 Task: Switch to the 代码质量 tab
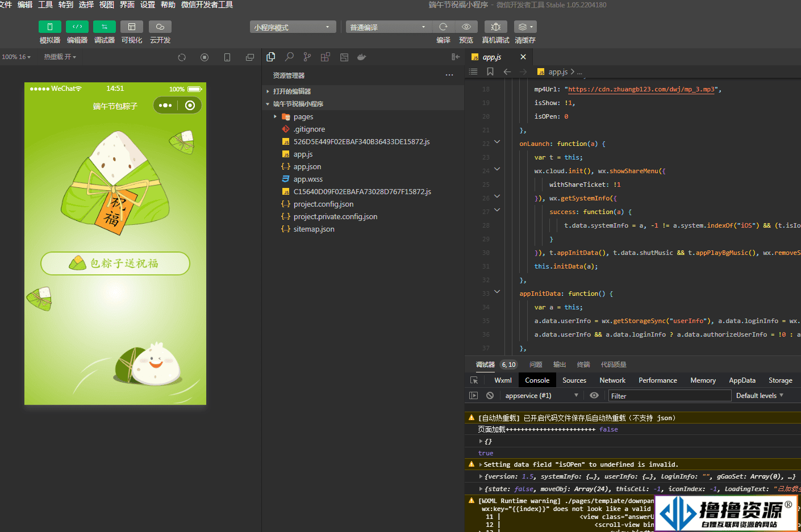point(614,365)
